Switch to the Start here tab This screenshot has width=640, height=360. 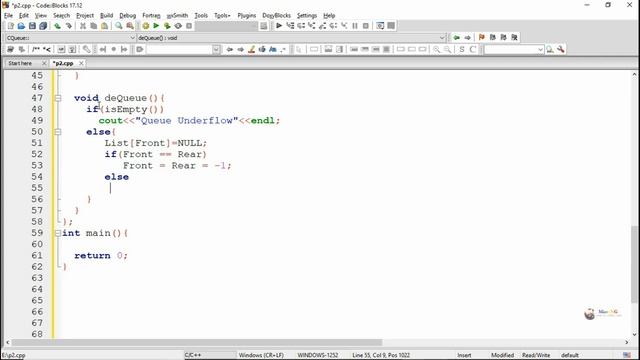click(x=20, y=63)
